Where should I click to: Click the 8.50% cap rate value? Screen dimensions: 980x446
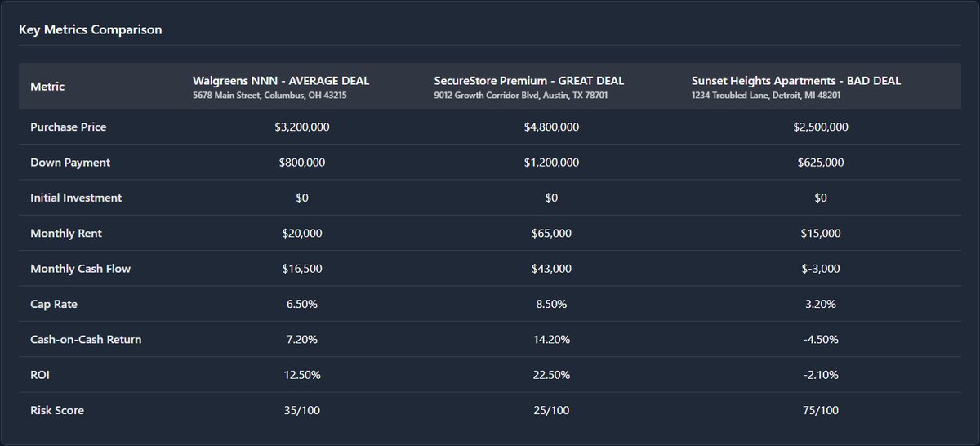point(551,304)
